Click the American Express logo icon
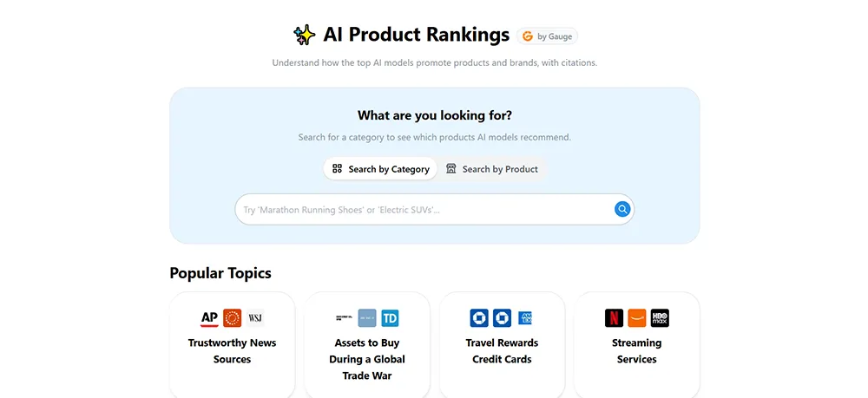 click(x=525, y=318)
